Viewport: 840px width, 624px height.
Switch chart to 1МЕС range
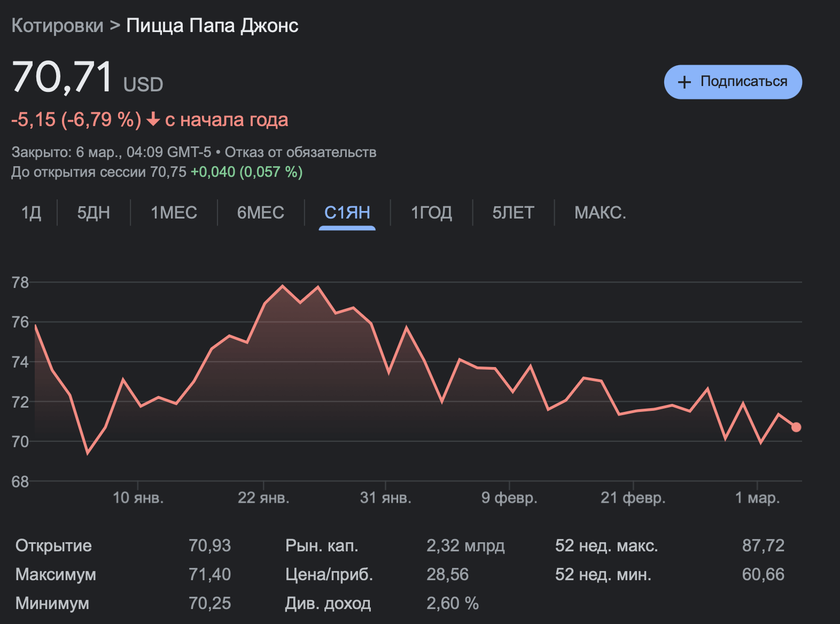[174, 213]
